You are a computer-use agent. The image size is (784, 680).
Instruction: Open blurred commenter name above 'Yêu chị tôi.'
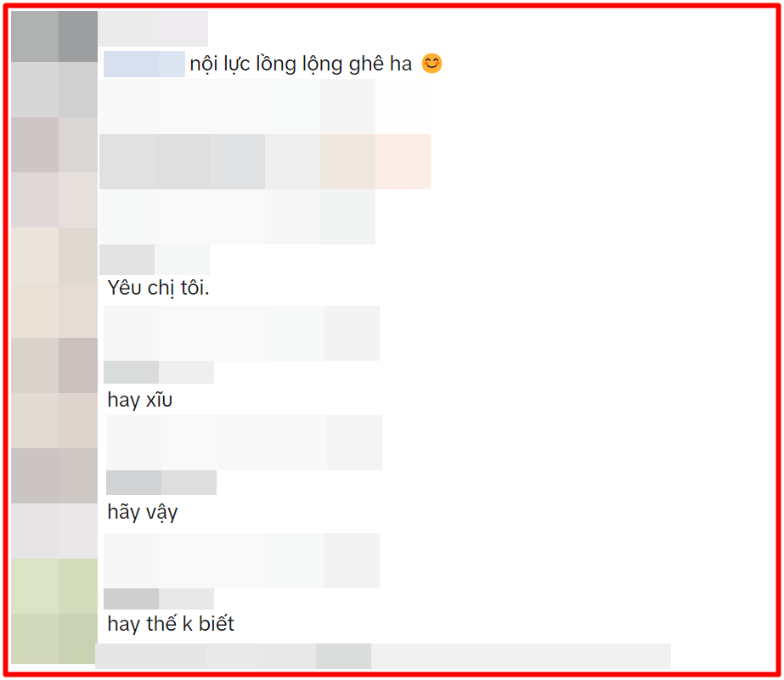point(155,260)
